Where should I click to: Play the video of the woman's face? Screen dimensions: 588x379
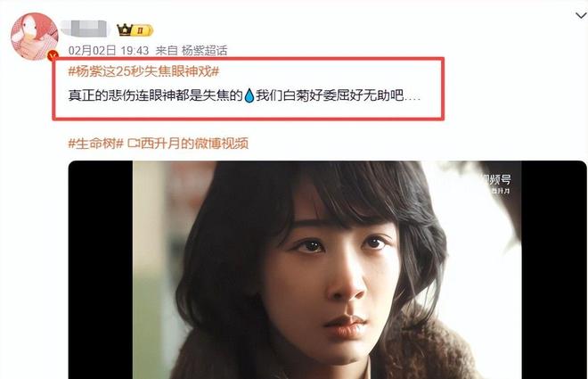pyautogui.click(x=327, y=270)
